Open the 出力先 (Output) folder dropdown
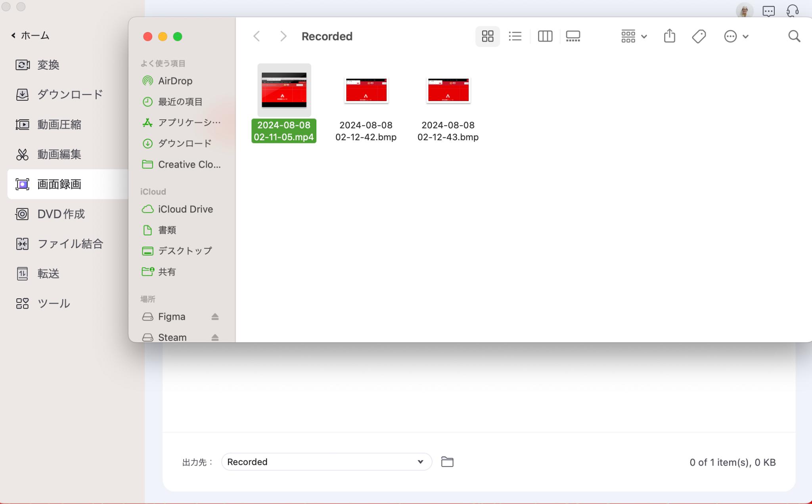The height and width of the screenshot is (504, 812). [325, 462]
